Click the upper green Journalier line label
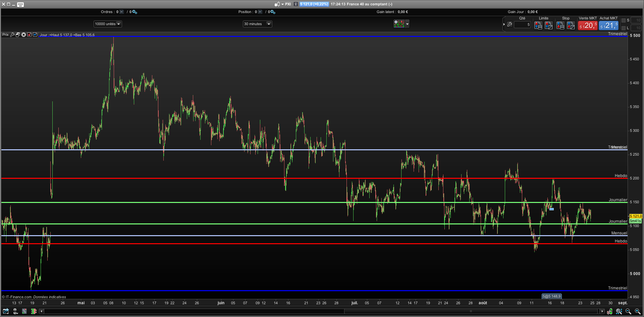 click(618, 200)
